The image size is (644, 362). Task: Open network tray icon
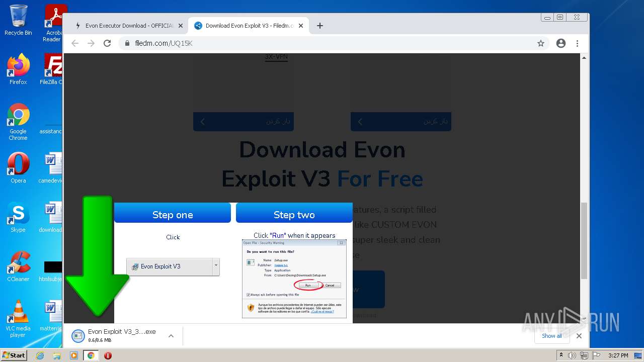pos(584,355)
